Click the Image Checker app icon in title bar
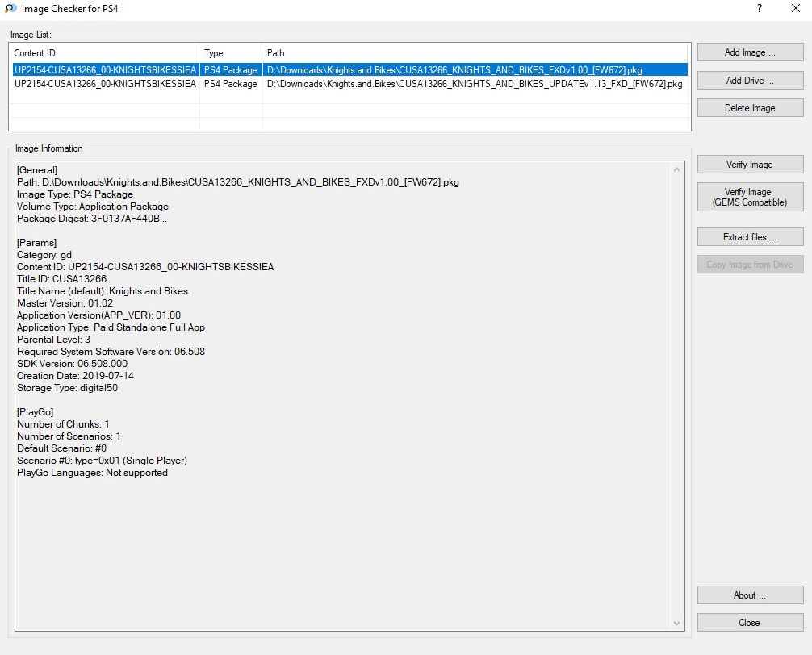Image resolution: width=812 pixels, height=655 pixels. pyautogui.click(x=10, y=8)
